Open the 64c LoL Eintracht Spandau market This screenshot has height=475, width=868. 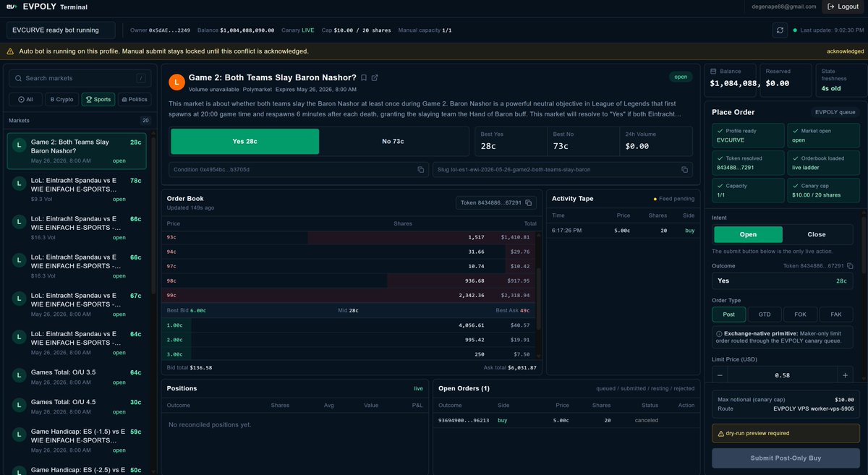point(77,342)
